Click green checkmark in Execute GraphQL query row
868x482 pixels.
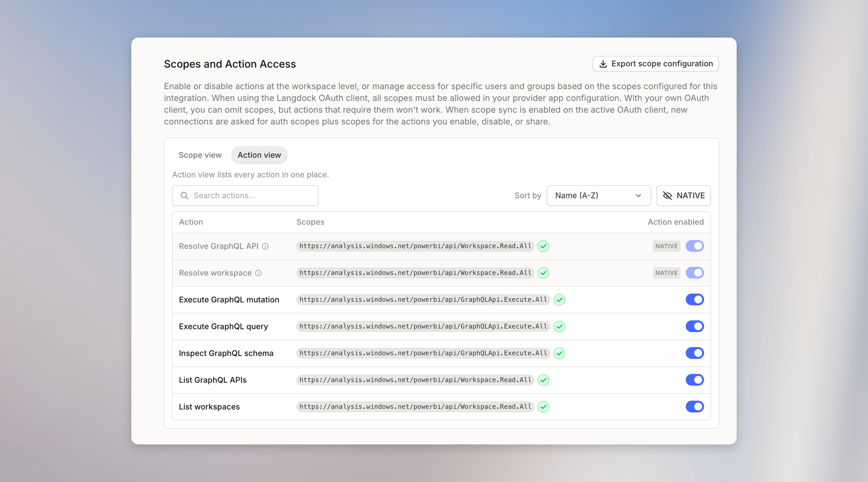(x=559, y=327)
